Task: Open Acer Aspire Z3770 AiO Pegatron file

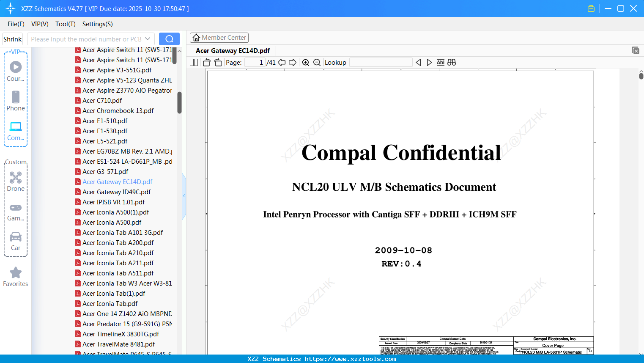Action: tap(123, 91)
